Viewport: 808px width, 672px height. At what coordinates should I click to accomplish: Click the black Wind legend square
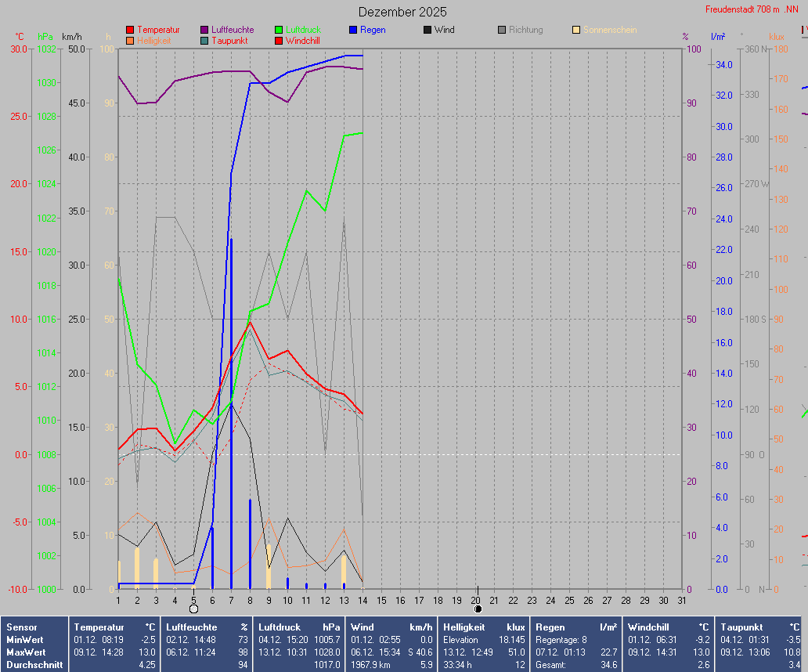tap(427, 30)
